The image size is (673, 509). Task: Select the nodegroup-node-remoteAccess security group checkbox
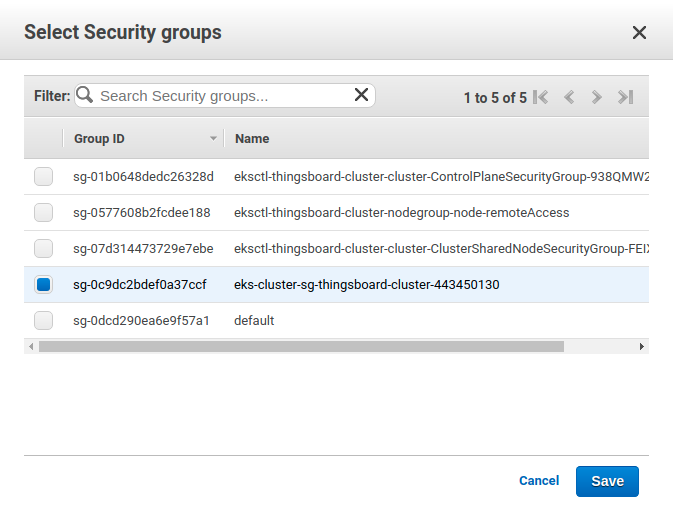(43, 212)
